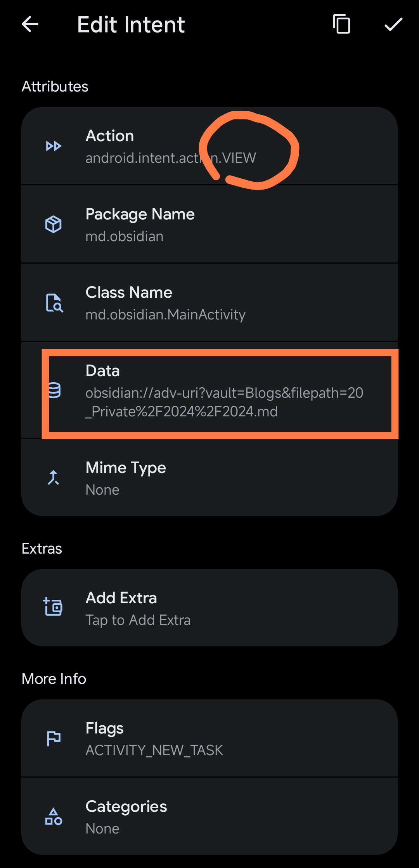Tap the Data database icon
The height and width of the screenshot is (868, 419).
[x=54, y=390]
